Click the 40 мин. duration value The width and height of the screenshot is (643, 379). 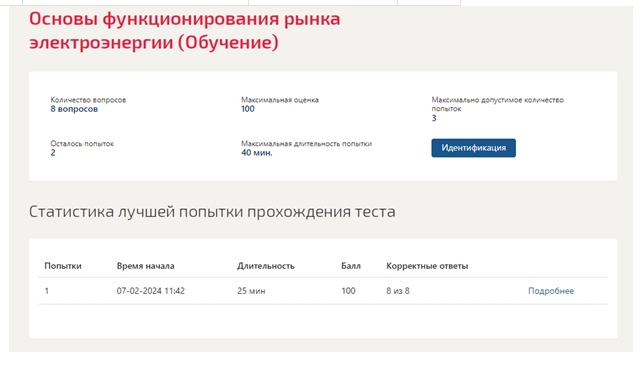click(257, 153)
